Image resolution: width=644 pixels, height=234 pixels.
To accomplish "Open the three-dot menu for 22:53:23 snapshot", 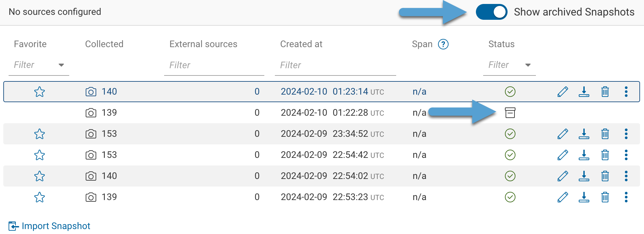I will tap(626, 197).
